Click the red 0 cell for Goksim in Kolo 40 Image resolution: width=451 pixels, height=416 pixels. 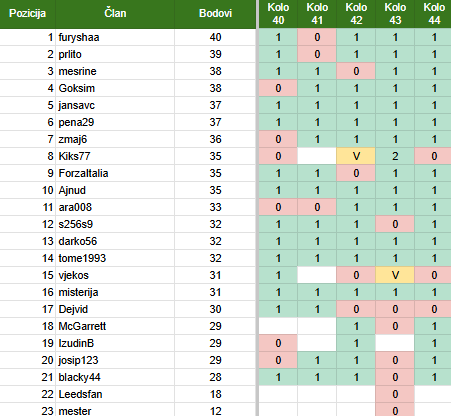point(278,88)
